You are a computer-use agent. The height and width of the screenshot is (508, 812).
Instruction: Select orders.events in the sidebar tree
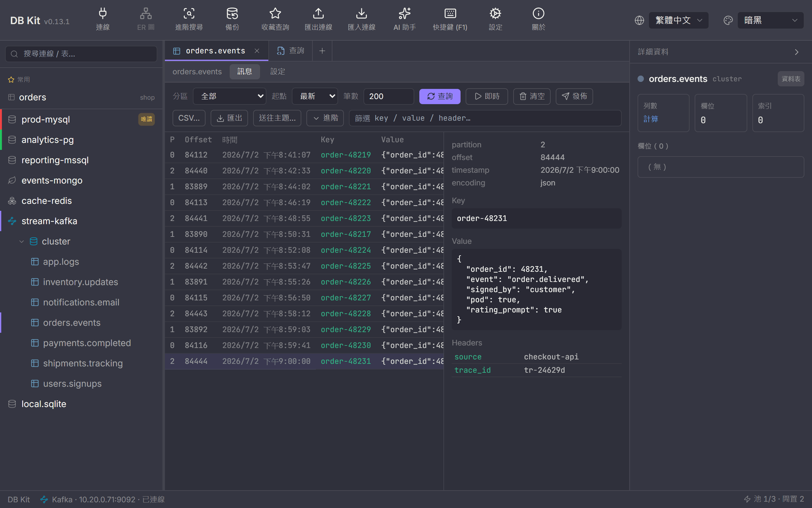tap(81, 323)
